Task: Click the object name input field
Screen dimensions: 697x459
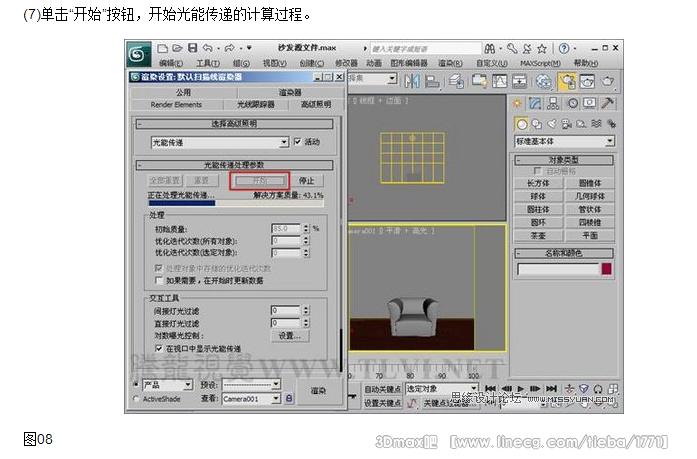Action: pyautogui.click(x=558, y=269)
